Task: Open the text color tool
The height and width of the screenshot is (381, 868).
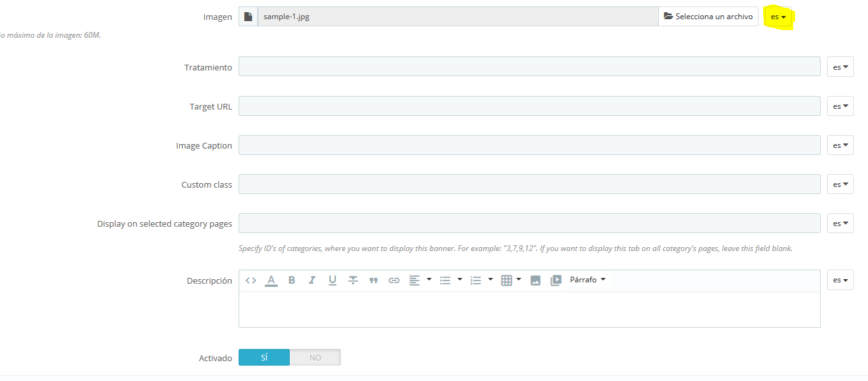Action: [x=271, y=280]
